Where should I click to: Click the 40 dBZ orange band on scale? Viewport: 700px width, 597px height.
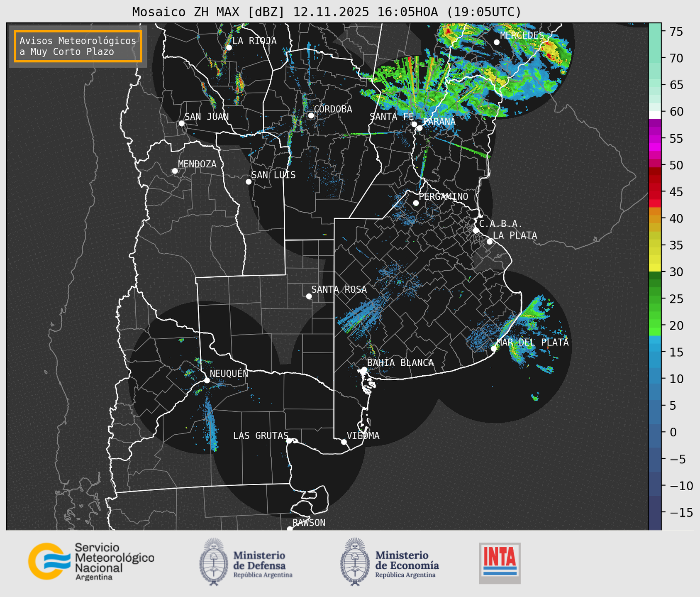pyautogui.click(x=654, y=219)
